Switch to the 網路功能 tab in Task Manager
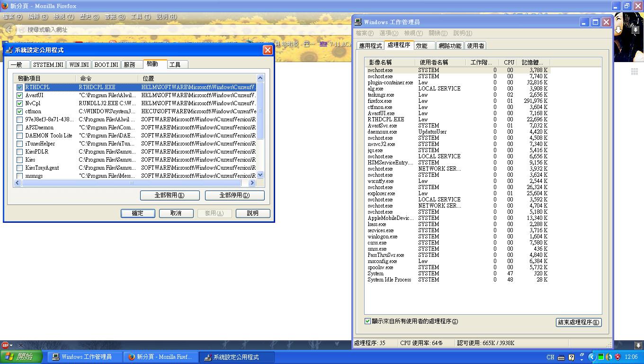644x364 pixels. point(450,45)
